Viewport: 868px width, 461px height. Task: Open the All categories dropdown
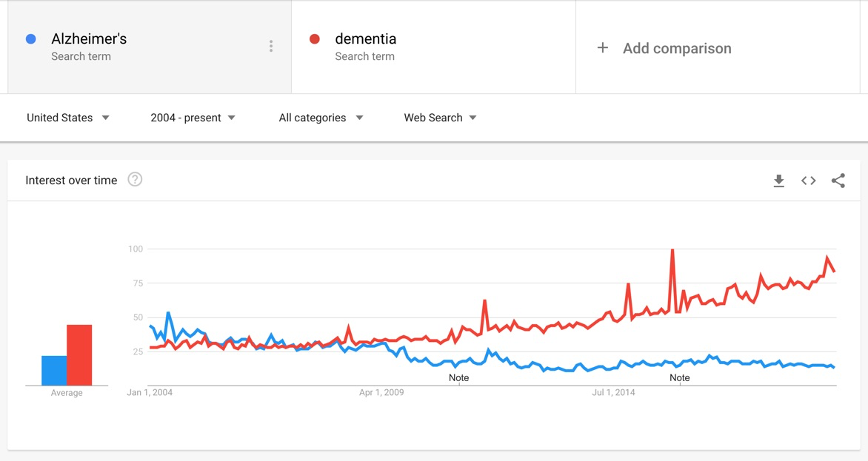click(321, 118)
